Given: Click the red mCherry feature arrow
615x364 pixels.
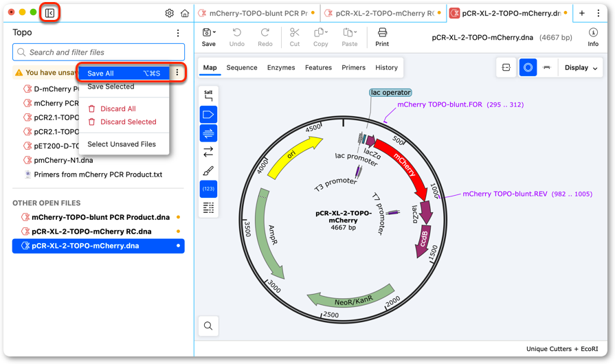Looking at the screenshot, I should point(404,166).
